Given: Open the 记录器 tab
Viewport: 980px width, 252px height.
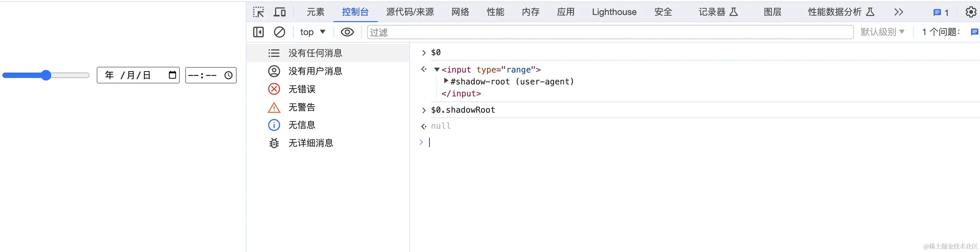Looking at the screenshot, I should 718,12.
